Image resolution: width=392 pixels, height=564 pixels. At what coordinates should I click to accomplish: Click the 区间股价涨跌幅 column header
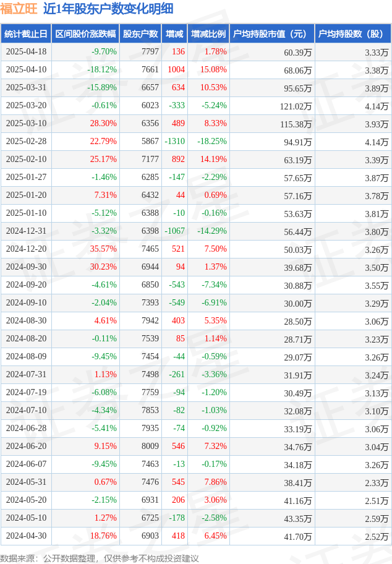click(85, 34)
